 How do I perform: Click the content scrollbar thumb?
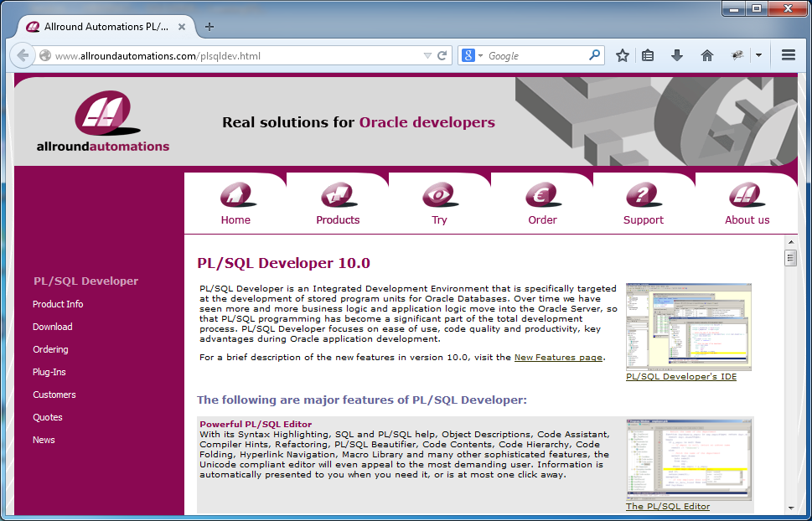[x=791, y=257]
